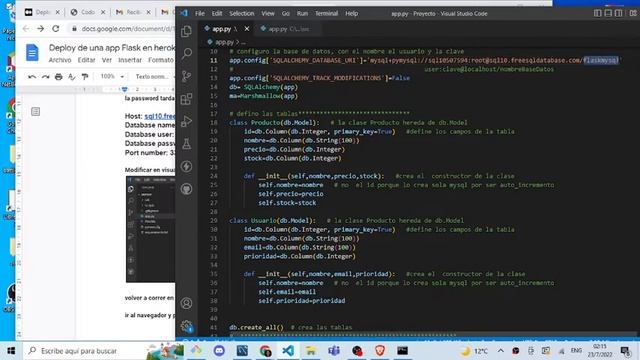This screenshot has width=640, height=360.
Task: Open the Testing beaker view
Action: 187,144
